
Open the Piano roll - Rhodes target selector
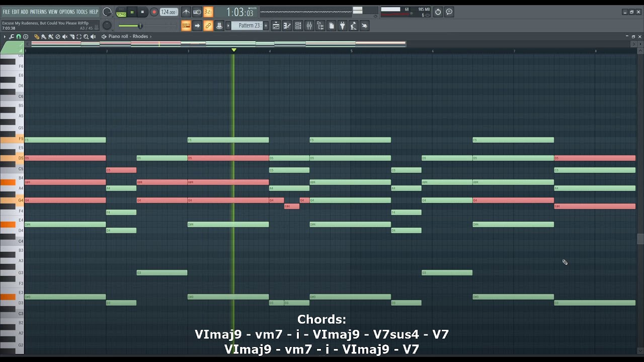(x=128, y=37)
